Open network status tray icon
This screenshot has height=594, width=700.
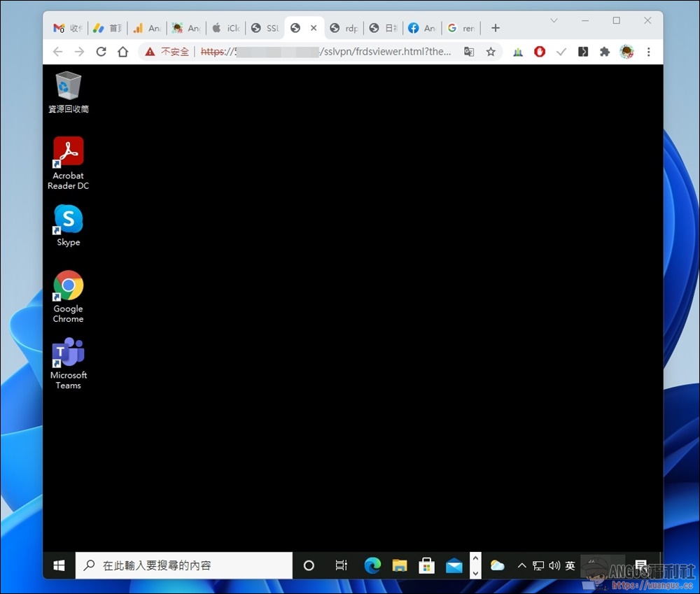(538, 566)
